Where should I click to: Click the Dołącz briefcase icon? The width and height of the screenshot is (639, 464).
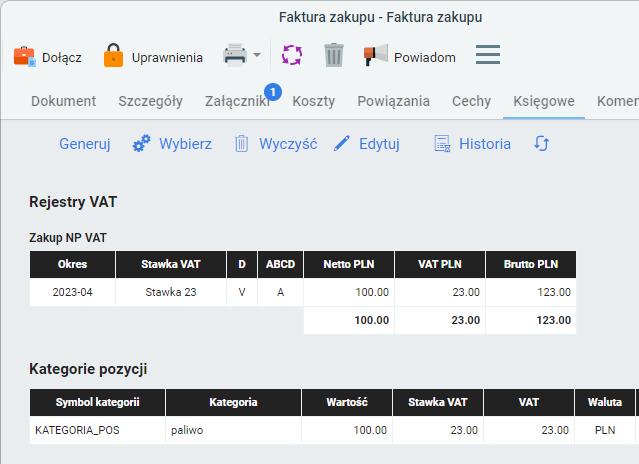(24, 56)
